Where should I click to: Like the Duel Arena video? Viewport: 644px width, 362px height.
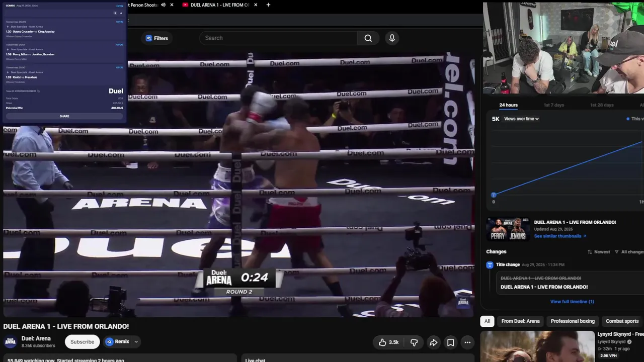pyautogui.click(x=388, y=342)
